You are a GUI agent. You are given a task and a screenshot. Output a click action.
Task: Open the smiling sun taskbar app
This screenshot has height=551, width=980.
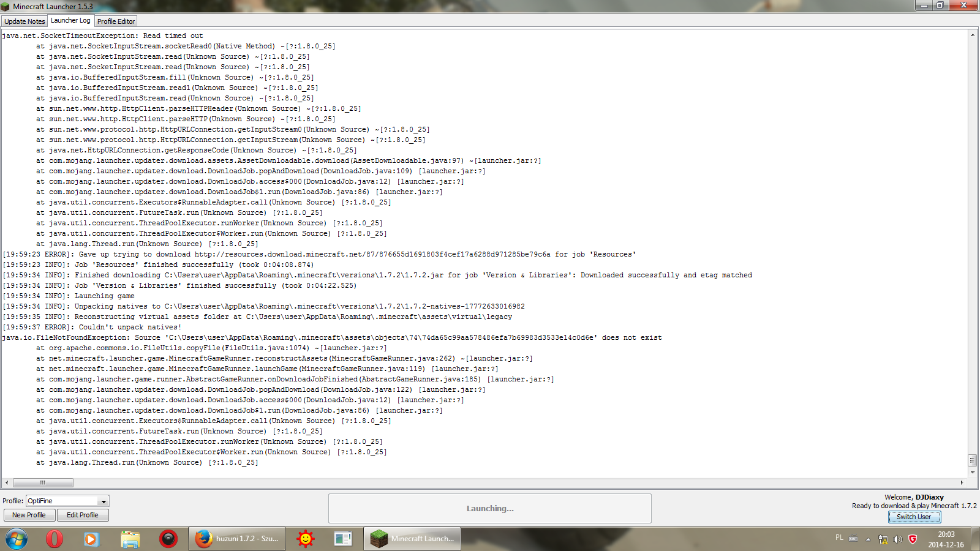[x=305, y=539]
